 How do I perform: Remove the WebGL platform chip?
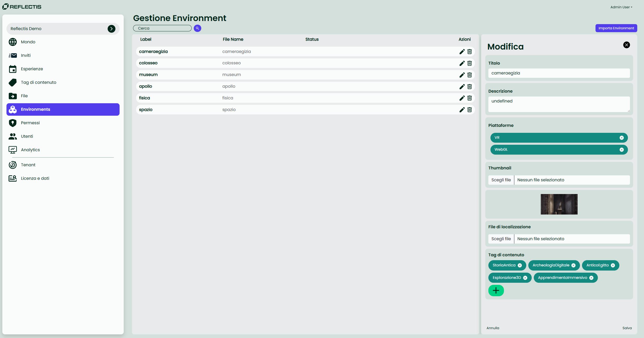[x=621, y=150]
